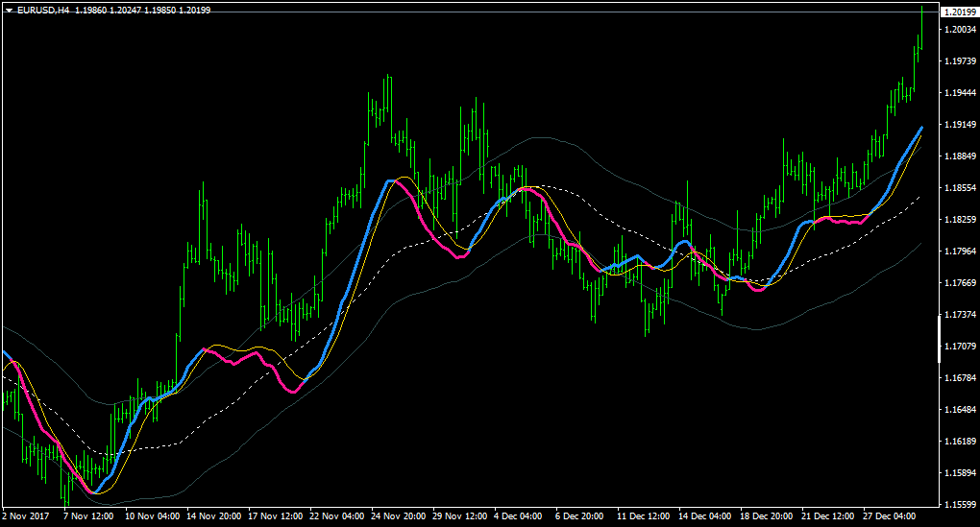The width and height of the screenshot is (980, 527).
Task: Click the 27 Dec 04:00 time label
Action: click(890, 515)
